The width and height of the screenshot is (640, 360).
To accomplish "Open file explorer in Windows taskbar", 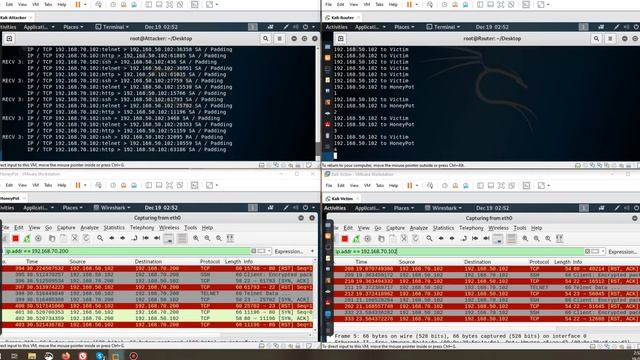I will pos(32,356).
